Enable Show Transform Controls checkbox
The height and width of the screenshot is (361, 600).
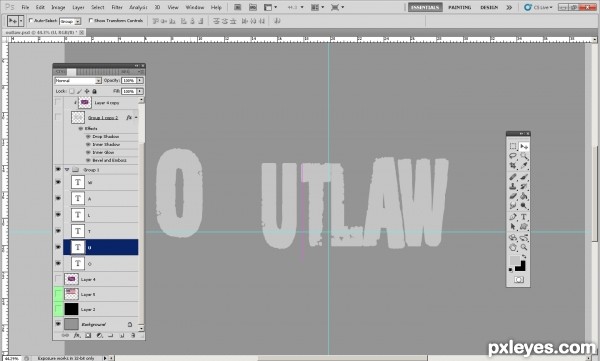[x=91, y=20]
